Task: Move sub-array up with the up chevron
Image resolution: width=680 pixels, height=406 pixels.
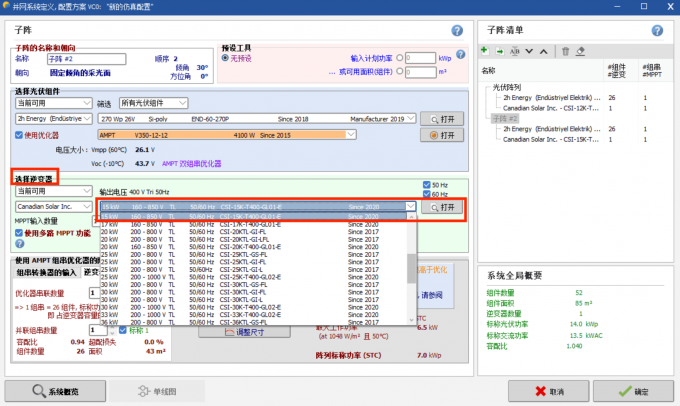Action: click(543, 51)
